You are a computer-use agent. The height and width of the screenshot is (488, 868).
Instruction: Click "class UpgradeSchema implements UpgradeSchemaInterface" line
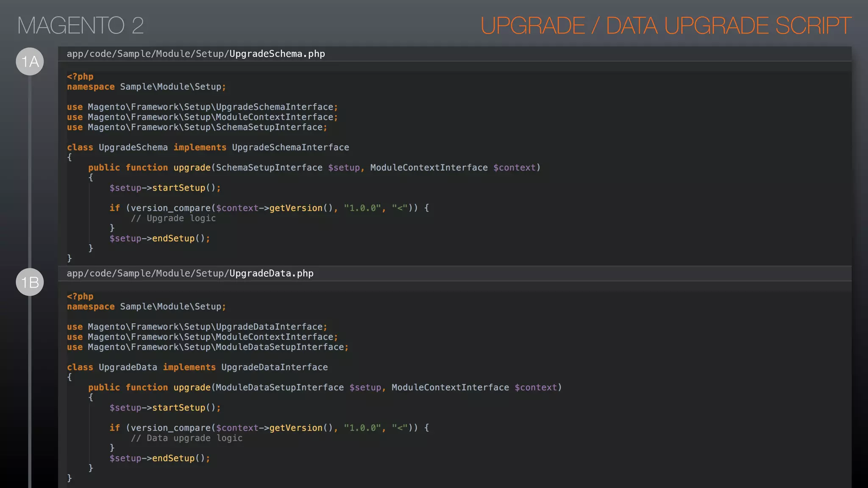tap(208, 147)
